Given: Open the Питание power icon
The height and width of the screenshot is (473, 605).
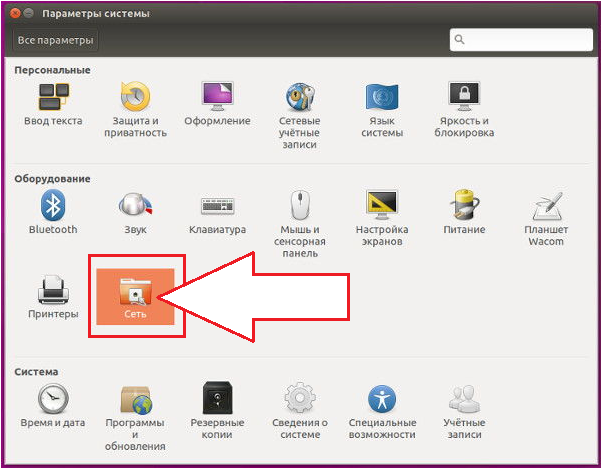Looking at the screenshot, I should [x=464, y=205].
